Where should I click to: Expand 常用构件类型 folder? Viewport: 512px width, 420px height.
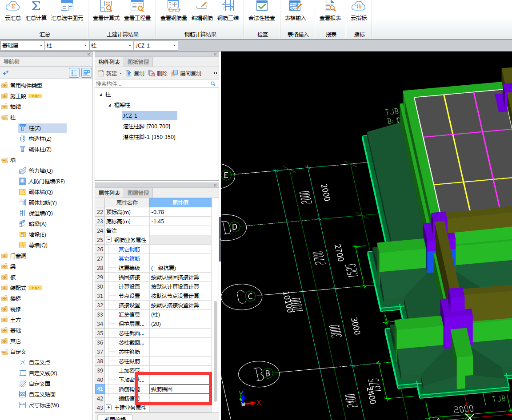(4, 85)
